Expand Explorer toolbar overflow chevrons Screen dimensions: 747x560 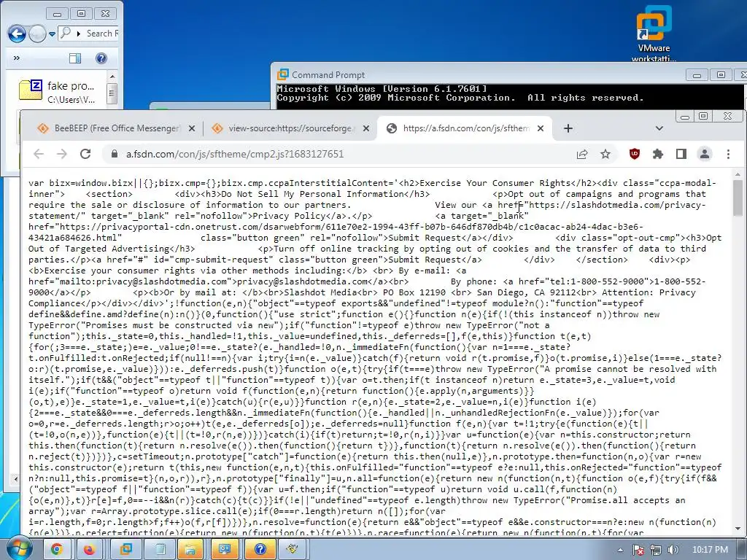tap(17, 58)
